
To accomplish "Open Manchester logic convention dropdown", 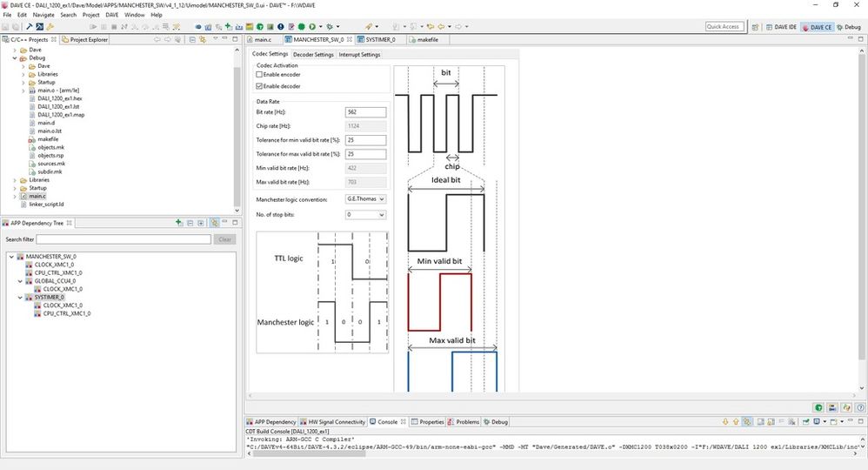I will [x=366, y=199].
